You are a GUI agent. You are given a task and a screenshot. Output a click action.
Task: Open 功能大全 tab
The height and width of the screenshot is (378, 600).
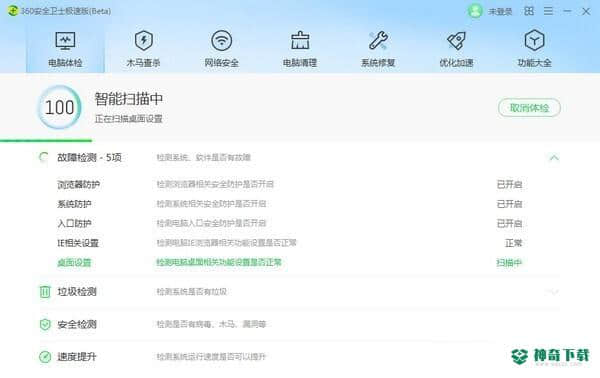point(534,49)
